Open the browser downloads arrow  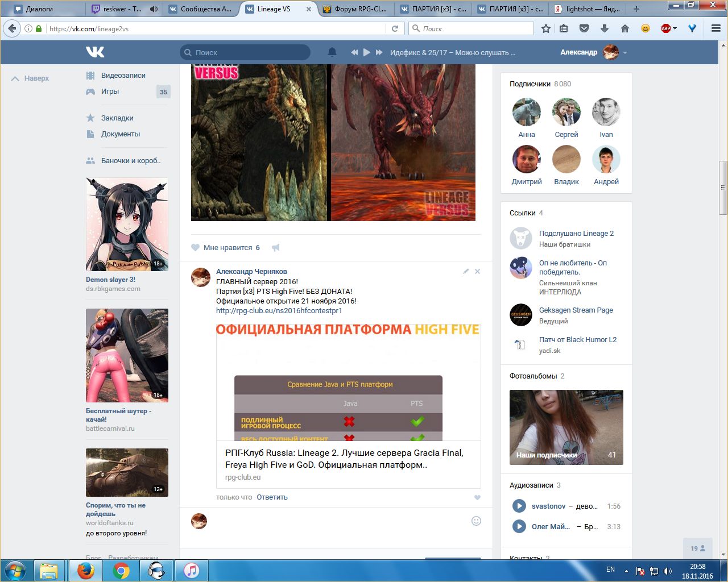pyautogui.click(x=605, y=28)
